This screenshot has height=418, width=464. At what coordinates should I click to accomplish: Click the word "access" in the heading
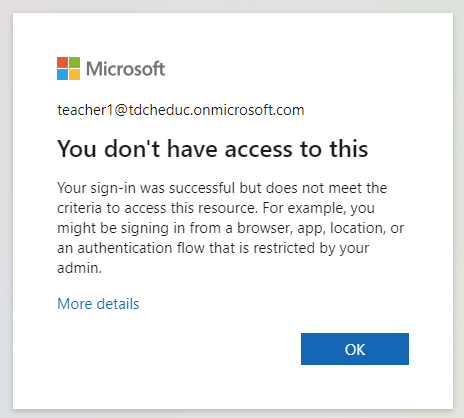coord(259,149)
